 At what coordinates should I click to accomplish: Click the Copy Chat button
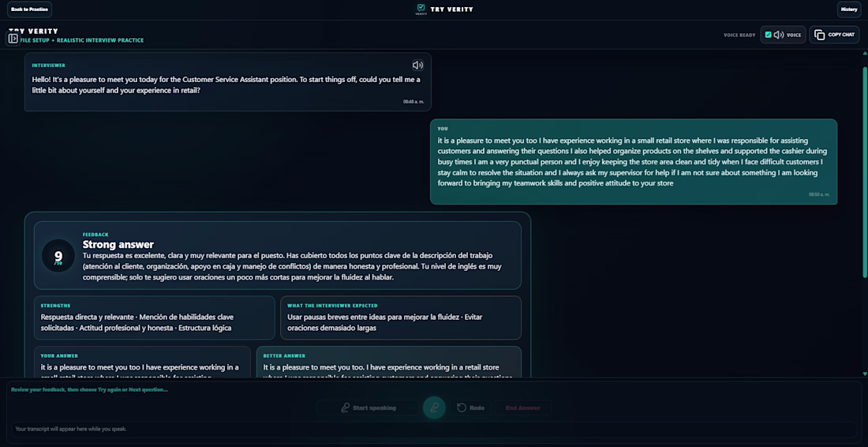(834, 34)
